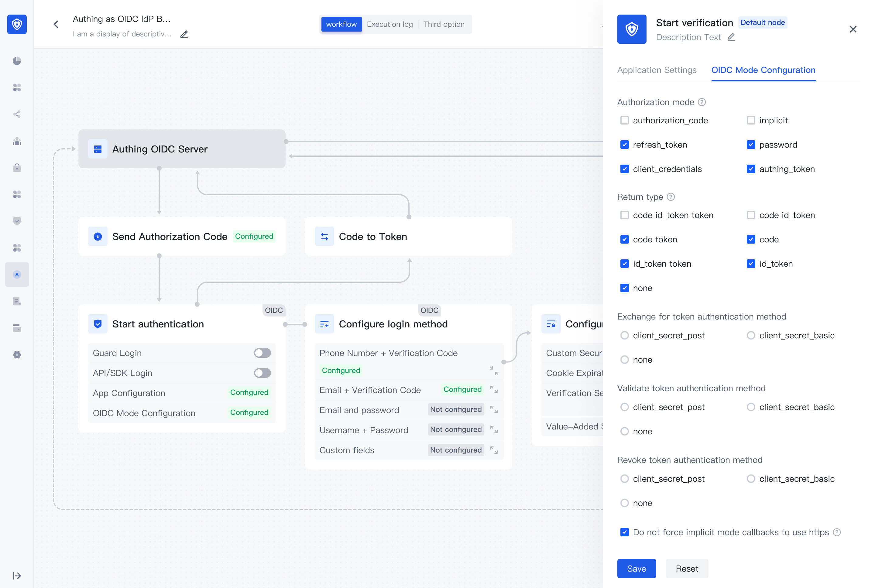Select client_secret_basic for validate token method

pos(750,407)
